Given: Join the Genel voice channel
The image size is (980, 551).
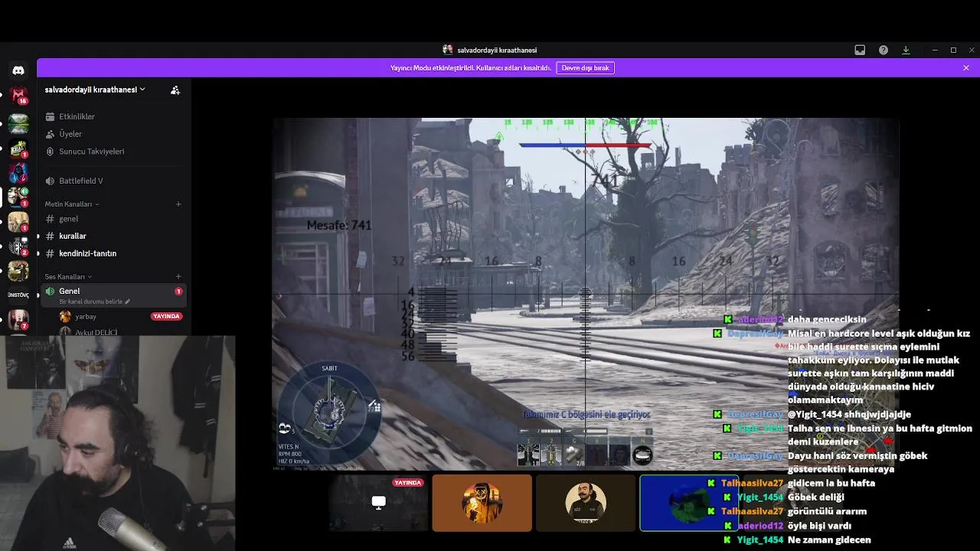Looking at the screenshot, I should pos(113,295).
